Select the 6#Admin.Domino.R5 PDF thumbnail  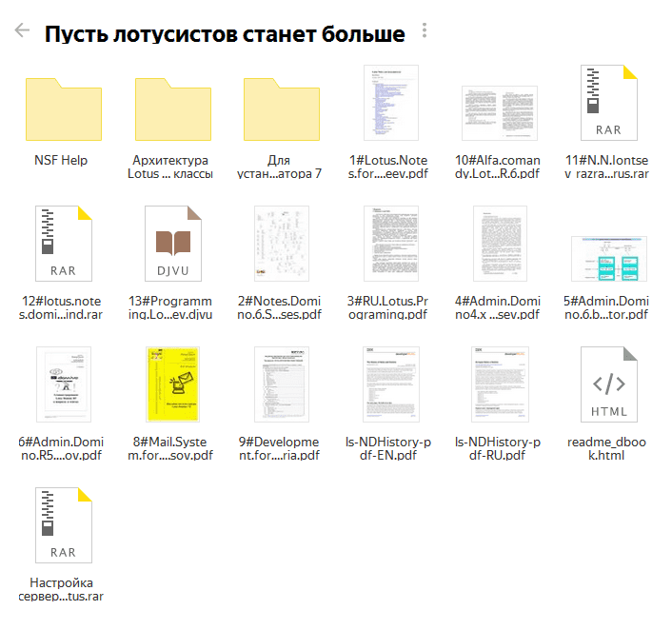(62, 384)
